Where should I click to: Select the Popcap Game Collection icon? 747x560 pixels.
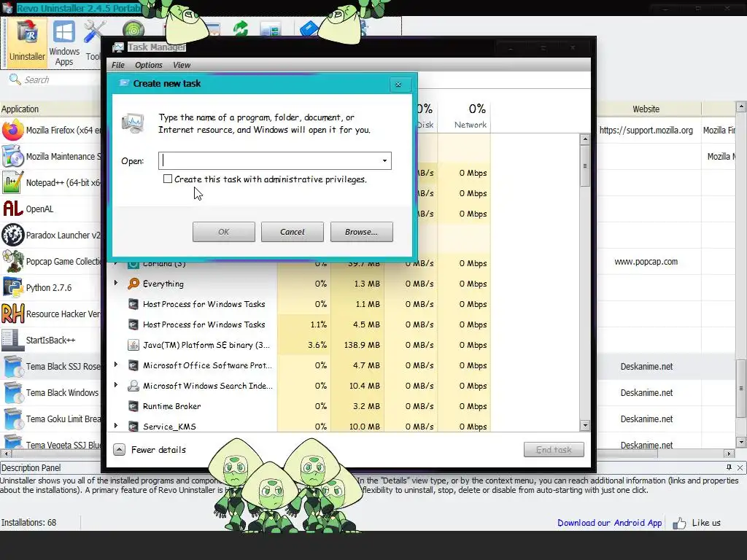click(x=13, y=261)
